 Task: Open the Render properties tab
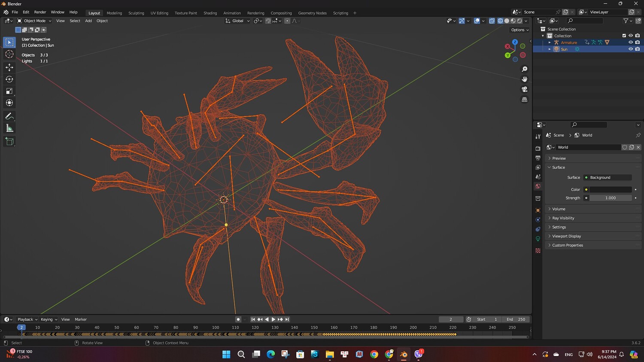(x=538, y=148)
